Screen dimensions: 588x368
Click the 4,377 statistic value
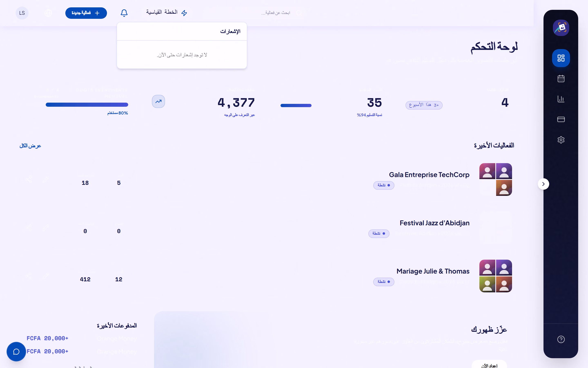point(236,102)
